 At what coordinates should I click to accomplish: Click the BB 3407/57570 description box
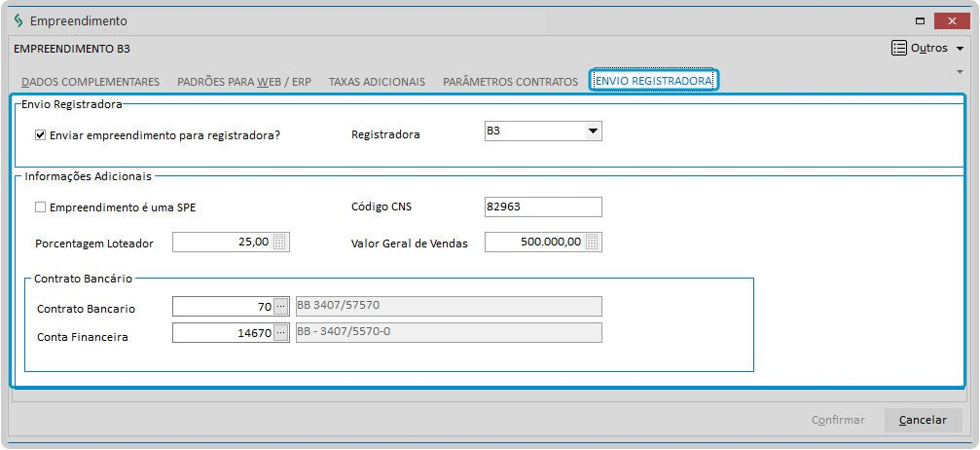pos(449,307)
